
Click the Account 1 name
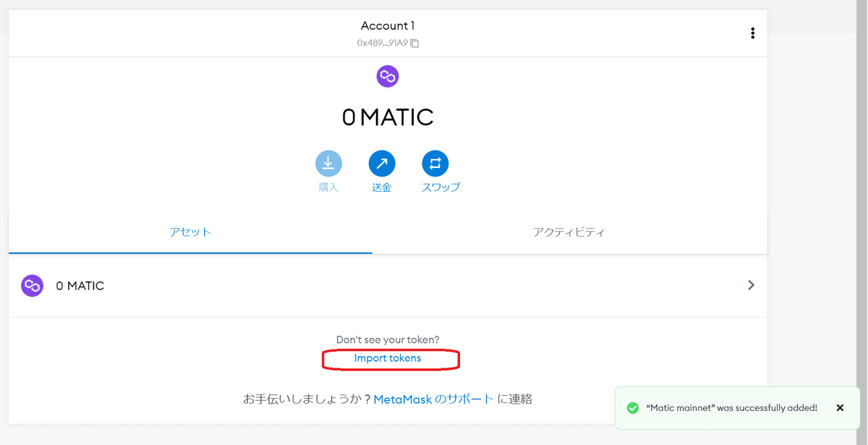click(x=388, y=26)
